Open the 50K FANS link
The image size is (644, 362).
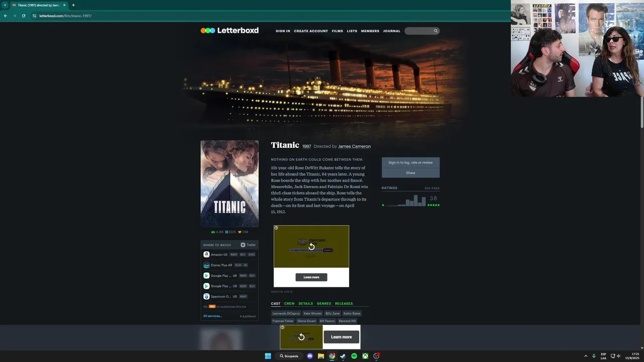point(432,188)
